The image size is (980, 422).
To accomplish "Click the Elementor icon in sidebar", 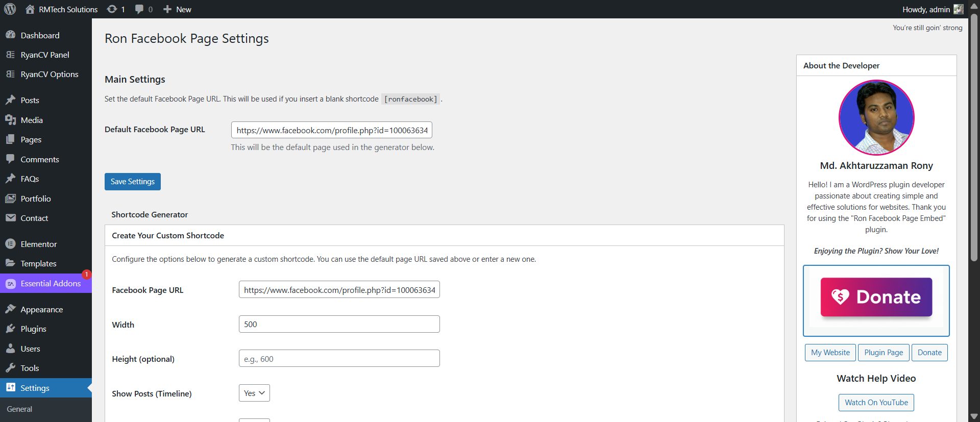I will [x=10, y=244].
